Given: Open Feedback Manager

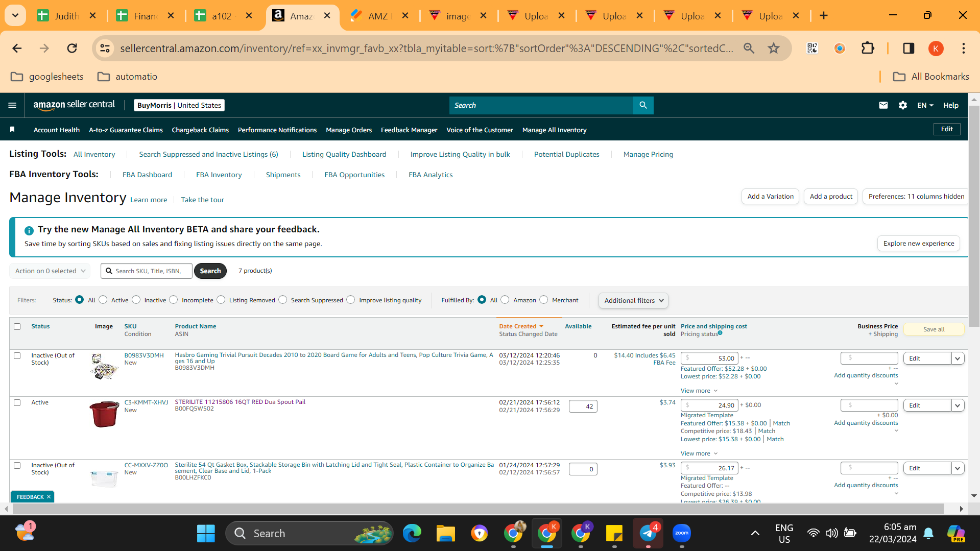Looking at the screenshot, I should click(409, 130).
